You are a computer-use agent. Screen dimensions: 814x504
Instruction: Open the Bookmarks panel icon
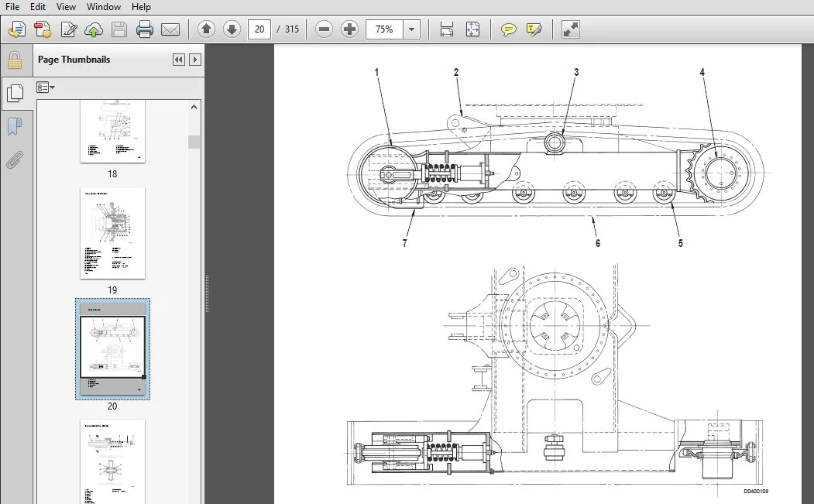(15, 126)
